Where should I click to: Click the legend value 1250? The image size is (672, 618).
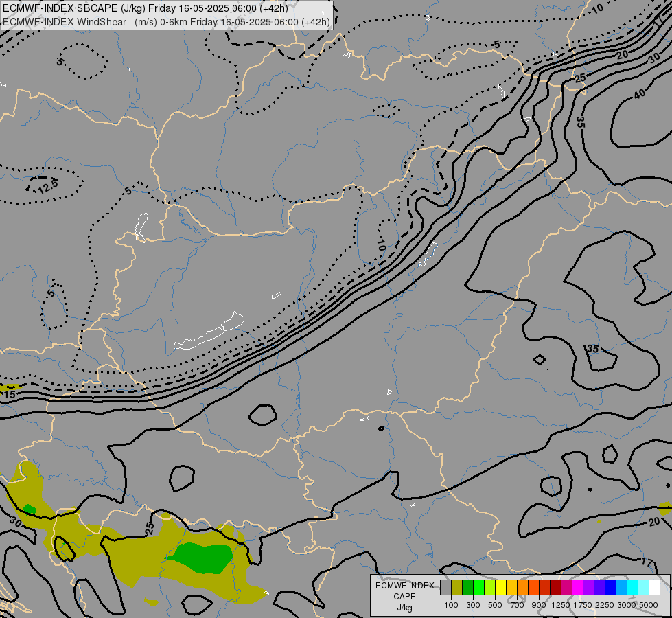561,605
